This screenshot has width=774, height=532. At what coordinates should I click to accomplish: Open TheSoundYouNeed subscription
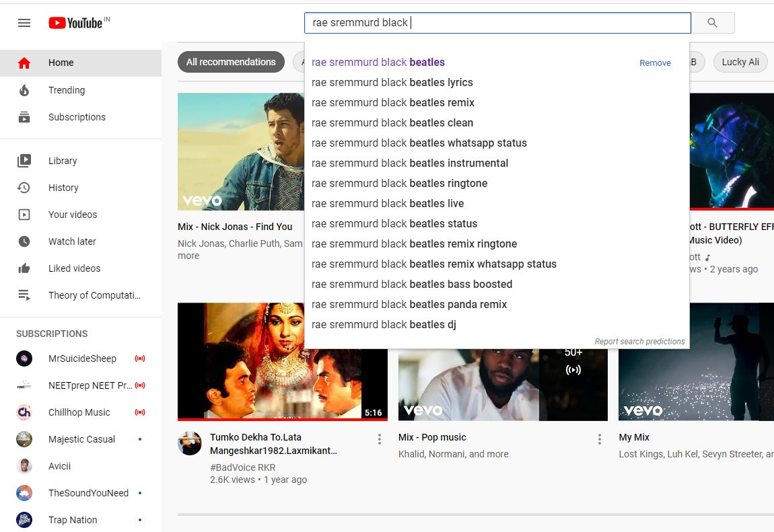tap(81, 493)
